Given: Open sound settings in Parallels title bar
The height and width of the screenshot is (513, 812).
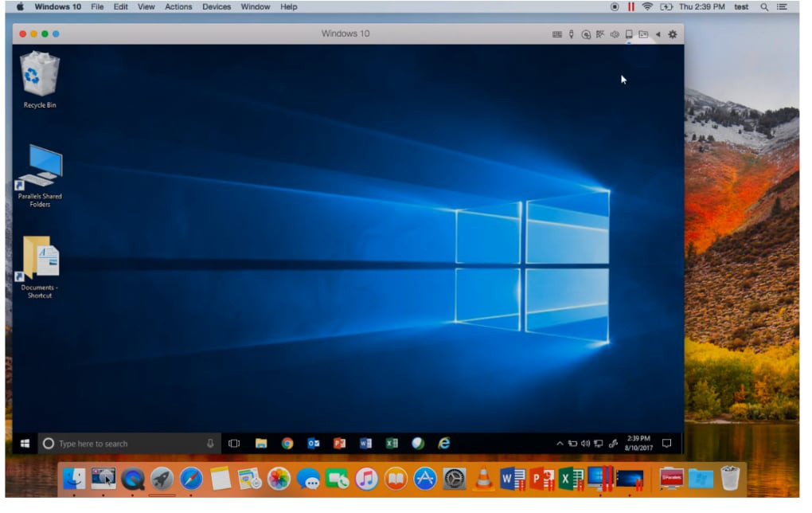Looking at the screenshot, I should [615, 34].
